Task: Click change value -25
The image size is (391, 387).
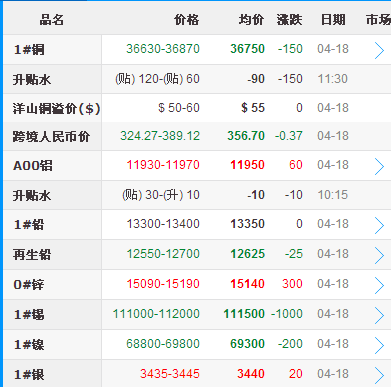Action: point(294,254)
